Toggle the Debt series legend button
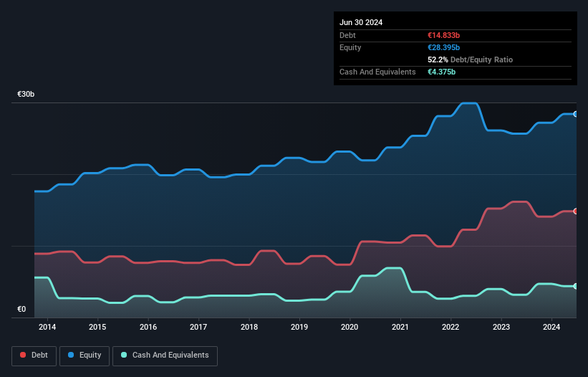Image resolution: width=588 pixels, height=377 pixels. (x=34, y=355)
